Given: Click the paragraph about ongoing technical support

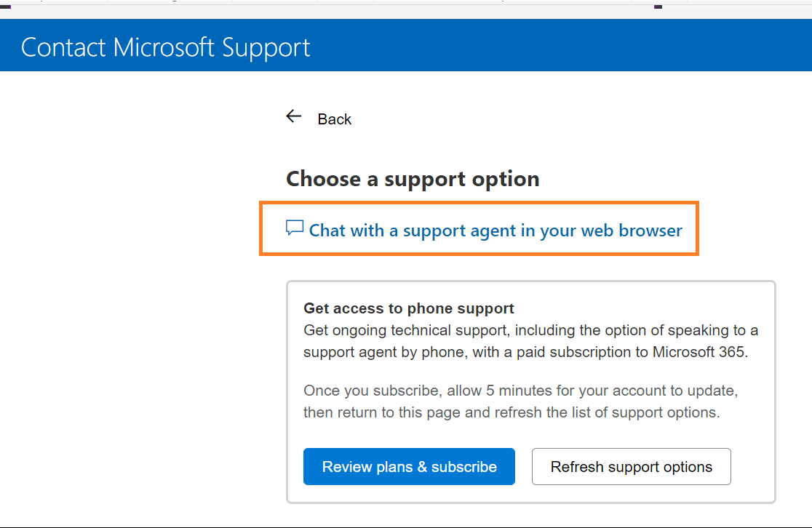Looking at the screenshot, I should click(530, 341).
